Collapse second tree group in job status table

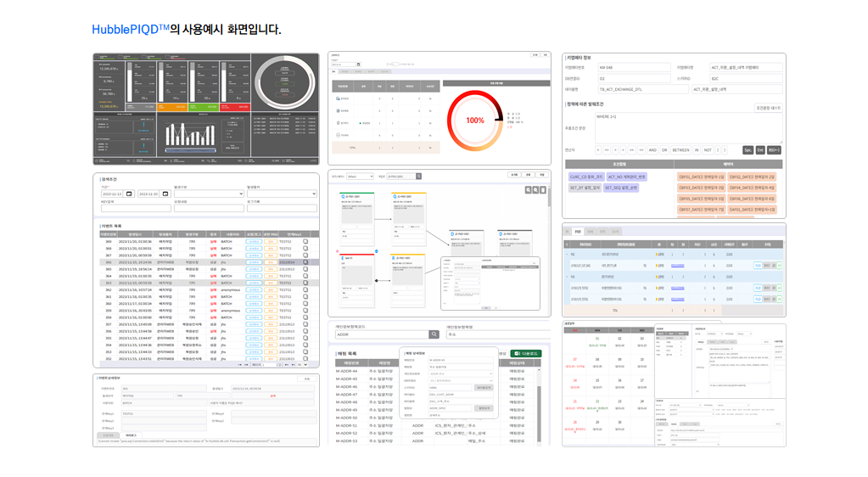(567, 277)
